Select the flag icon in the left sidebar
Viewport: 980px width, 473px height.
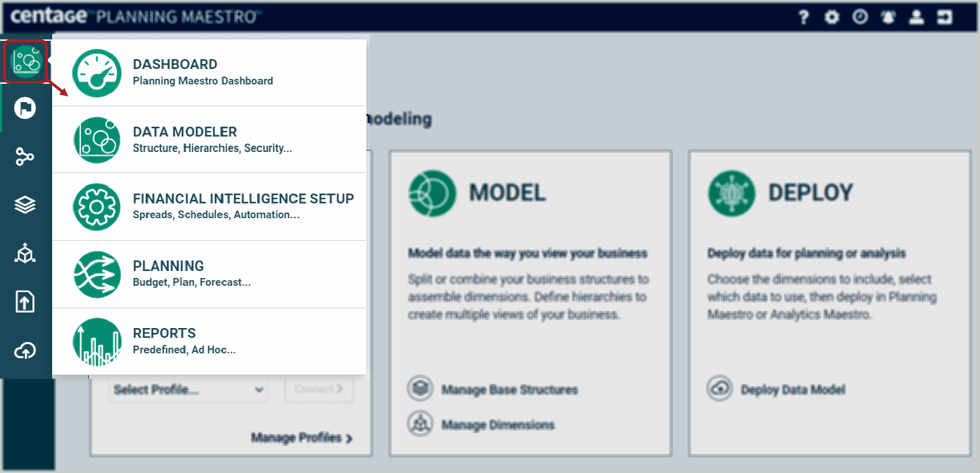25,108
